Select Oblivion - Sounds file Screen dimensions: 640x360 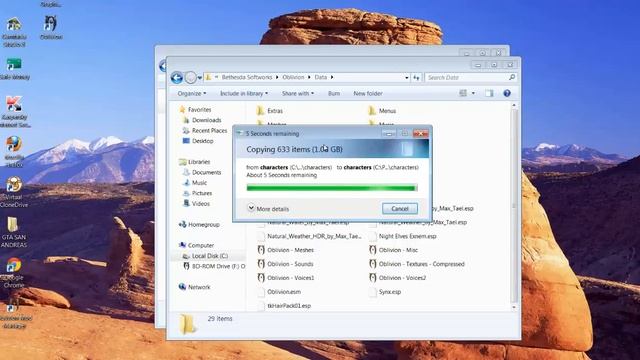(285, 264)
